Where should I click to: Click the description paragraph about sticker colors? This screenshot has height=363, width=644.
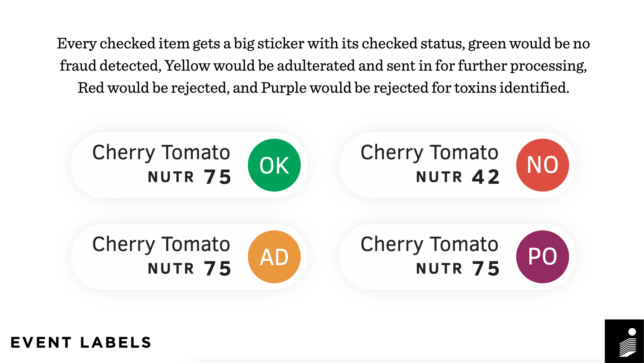tap(323, 66)
